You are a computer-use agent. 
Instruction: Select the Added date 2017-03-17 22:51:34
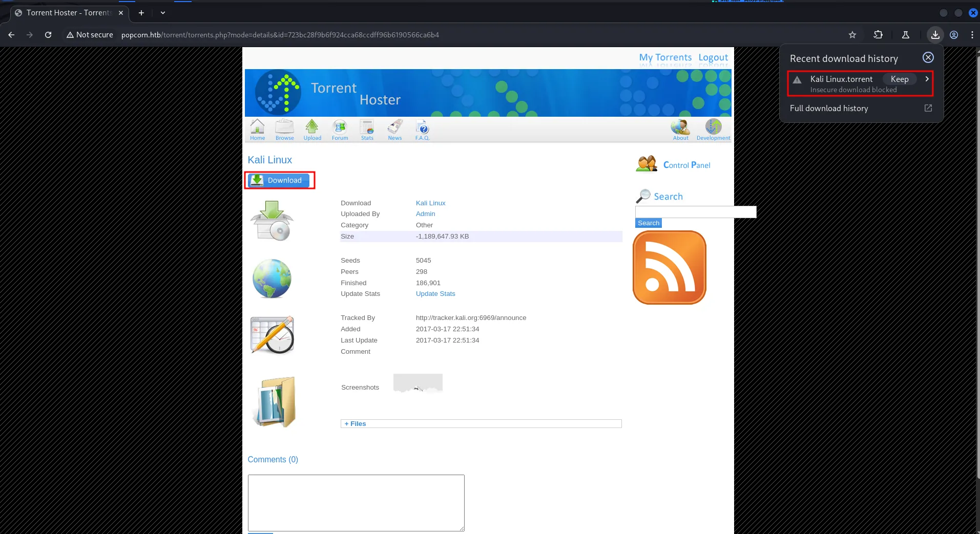448,329
